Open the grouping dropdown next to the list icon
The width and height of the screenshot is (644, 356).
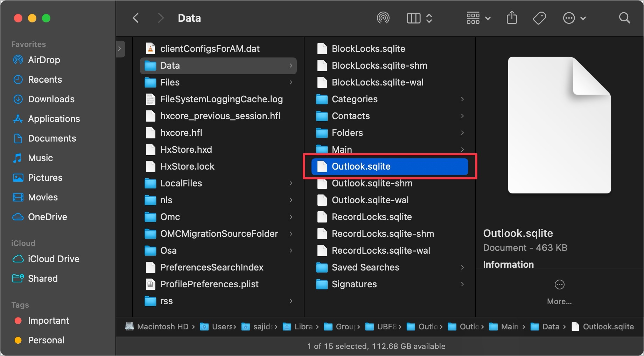click(488, 18)
